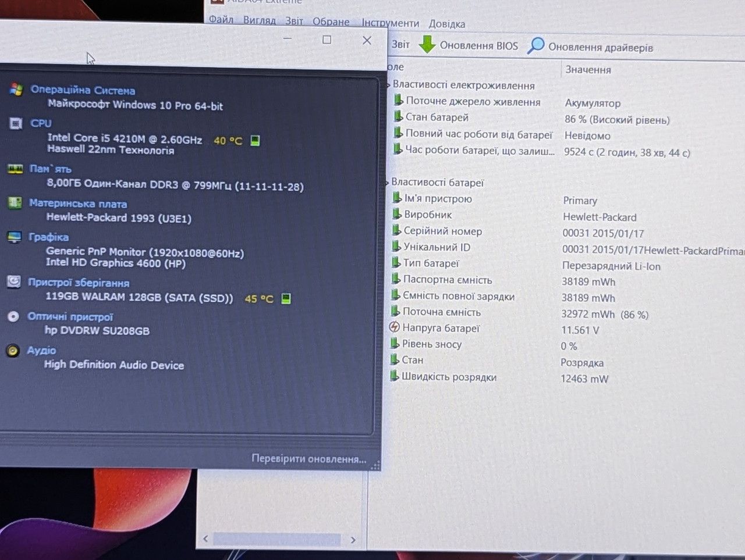The height and width of the screenshot is (560, 745).
Task: Click the icon beside Поточна ємність
Action: [396, 311]
